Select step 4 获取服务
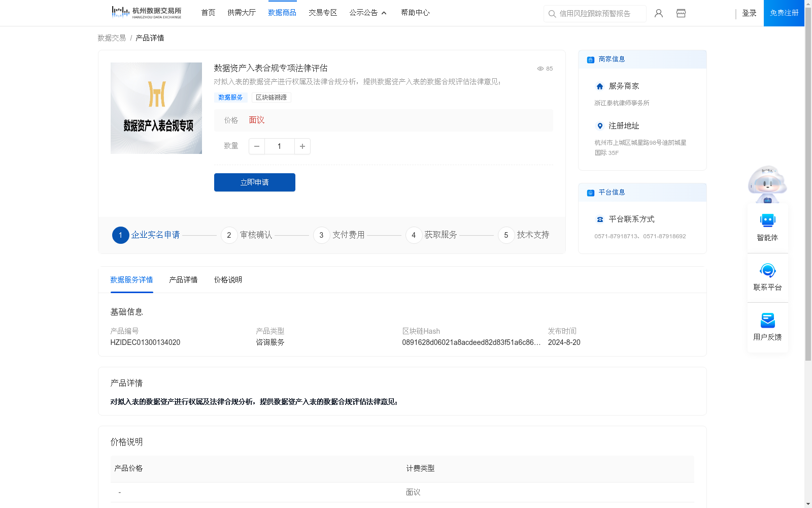Viewport: 812px width, 508px height. pos(431,235)
